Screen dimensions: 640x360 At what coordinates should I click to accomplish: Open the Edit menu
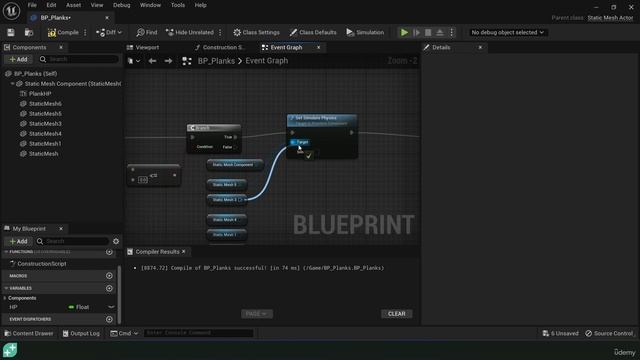point(51,5)
